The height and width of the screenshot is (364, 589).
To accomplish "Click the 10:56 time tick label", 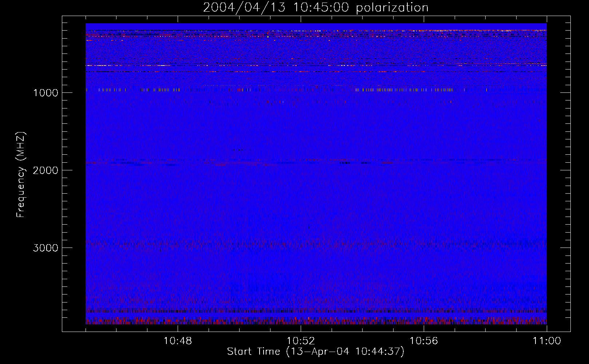I will pyautogui.click(x=424, y=341).
